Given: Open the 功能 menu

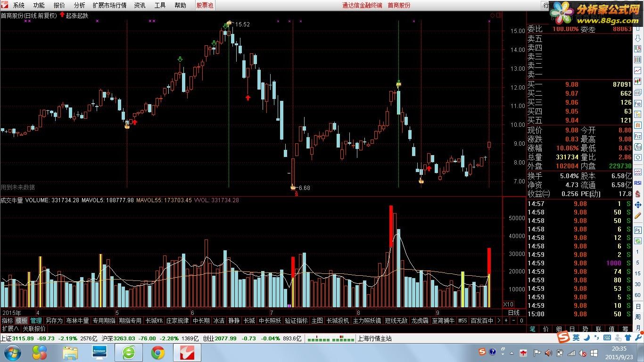Looking at the screenshot, I should (39, 5).
